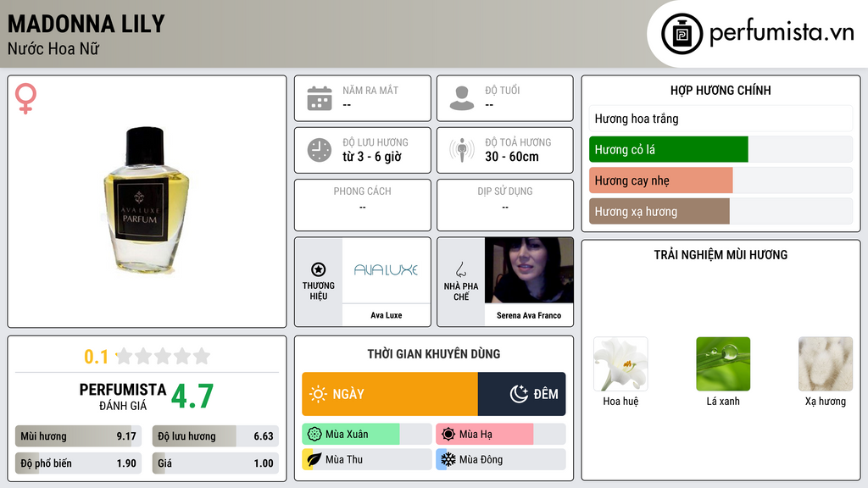Viewport: 868px width, 488px height.
Task: Open Serena Ava Franco's photo
Action: pos(529,270)
